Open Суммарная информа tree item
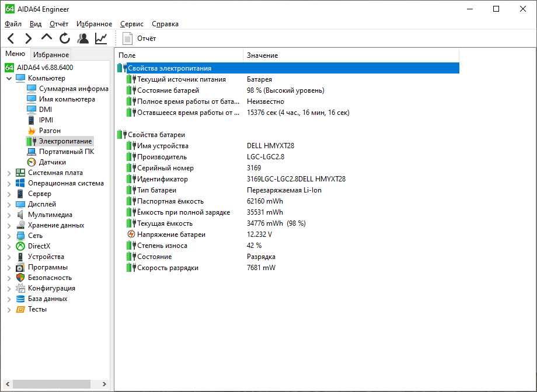Image resolution: width=537 pixels, height=392 pixels. 74,89
